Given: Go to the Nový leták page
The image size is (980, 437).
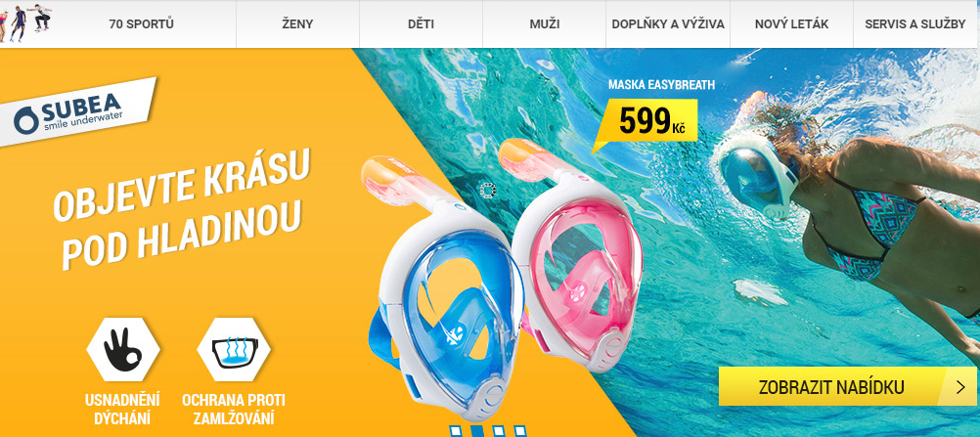Looking at the screenshot, I should [791, 24].
